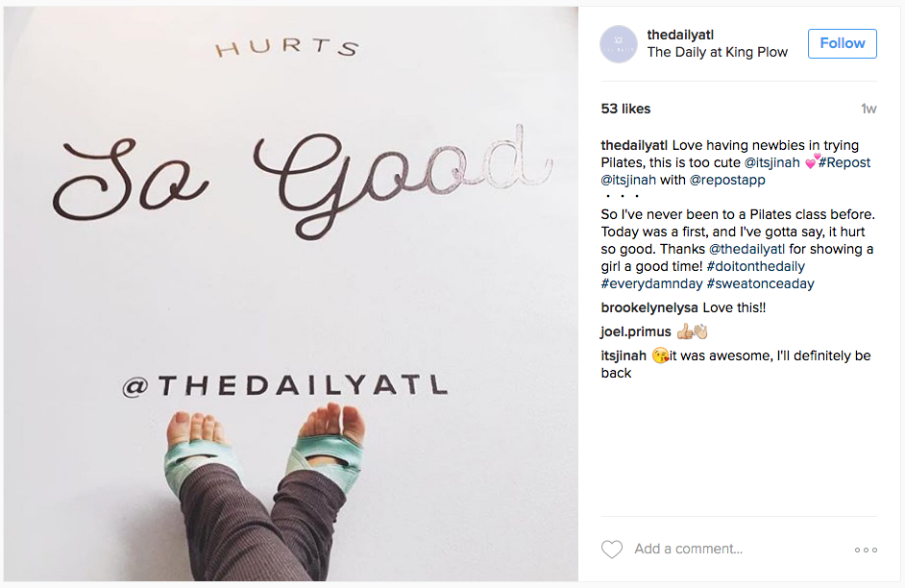
Task: Open #doitonthedaily hashtag
Action: [x=755, y=266]
